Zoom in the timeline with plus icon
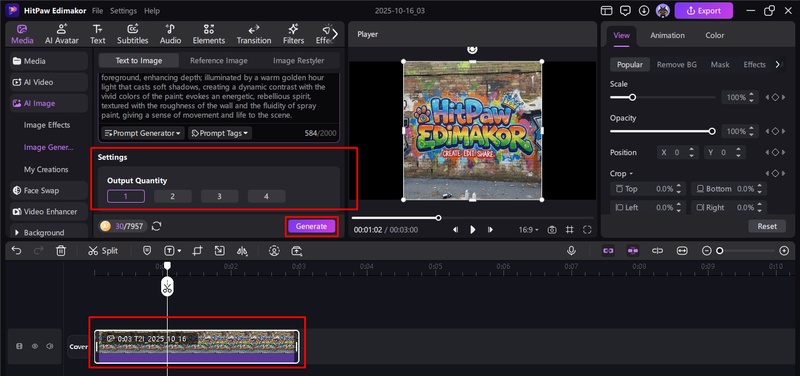 click(x=784, y=250)
